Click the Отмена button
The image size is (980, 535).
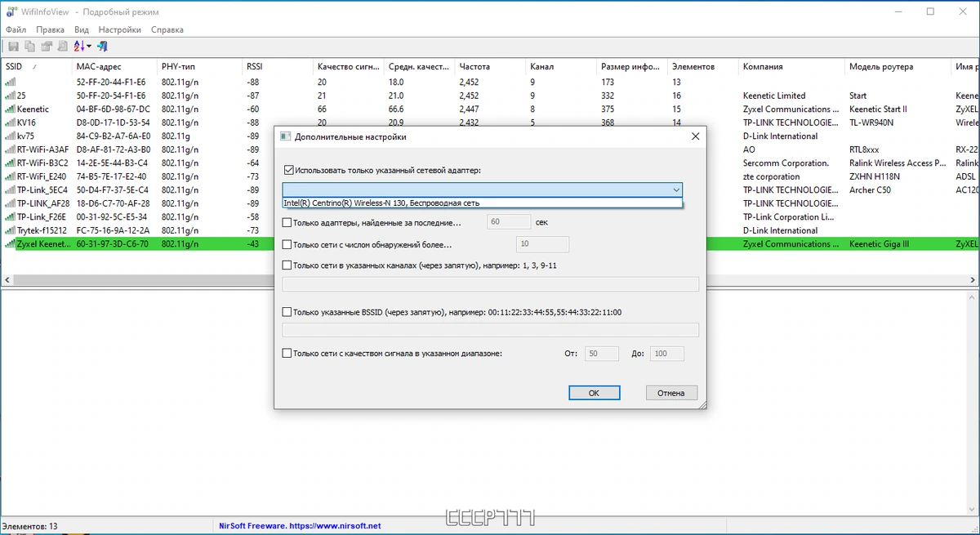click(671, 393)
